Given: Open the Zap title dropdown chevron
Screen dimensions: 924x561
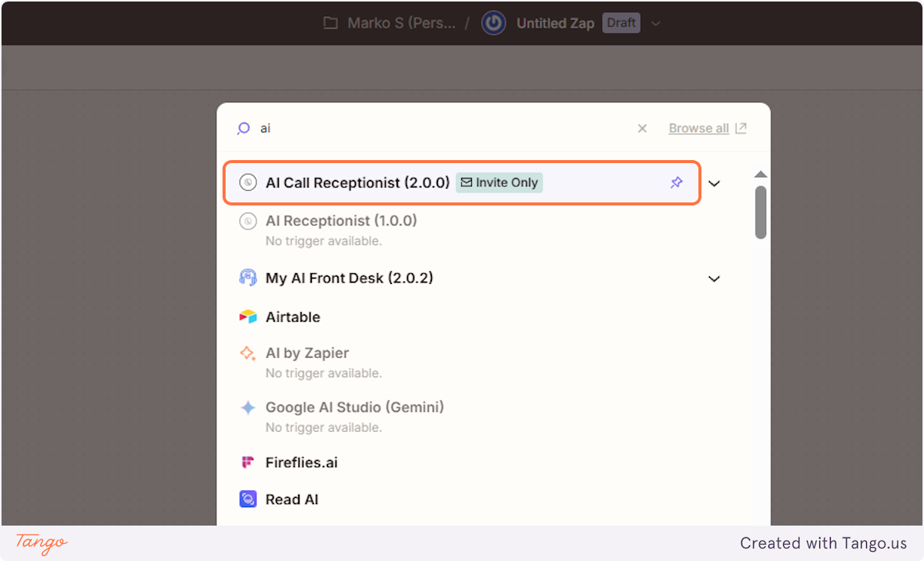Looking at the screenshot, I should [x=656, y=24].
